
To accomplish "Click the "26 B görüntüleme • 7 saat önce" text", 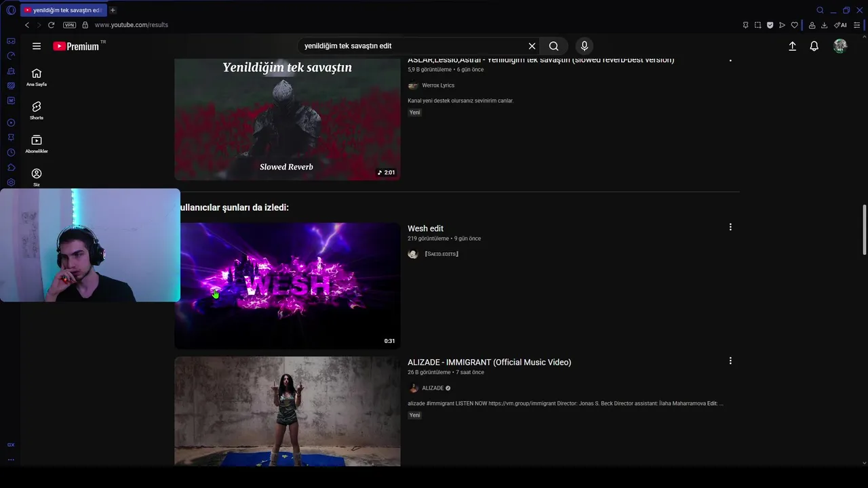I will [446, 372].
